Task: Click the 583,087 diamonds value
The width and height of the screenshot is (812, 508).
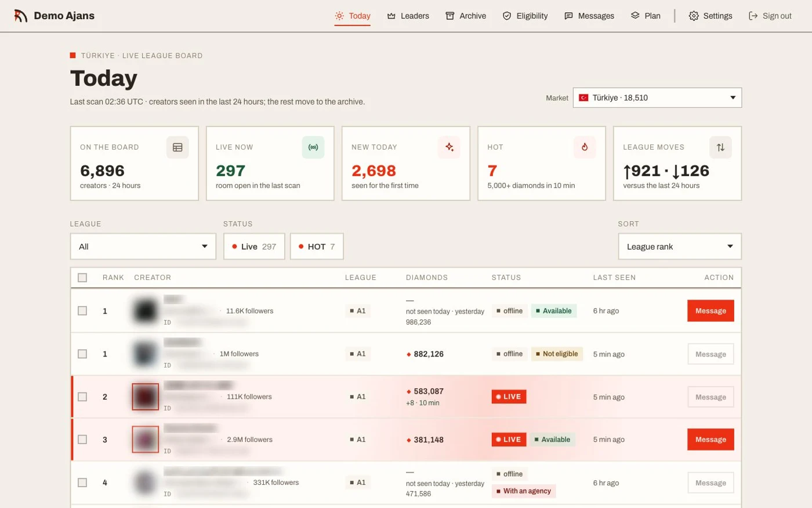Action: pos(429,391)
